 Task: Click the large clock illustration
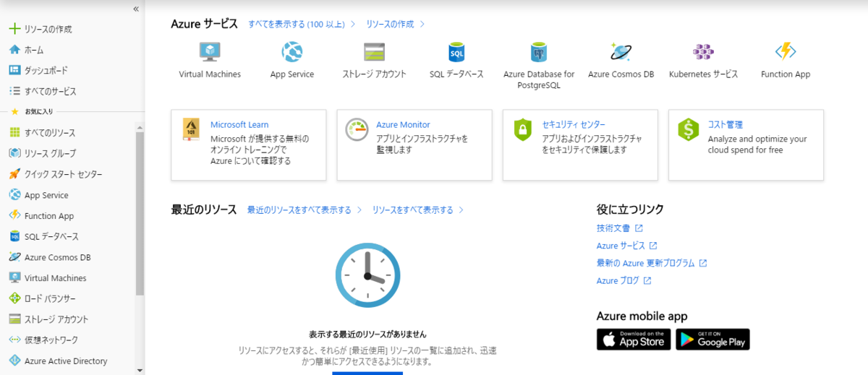tap(367, 275)
